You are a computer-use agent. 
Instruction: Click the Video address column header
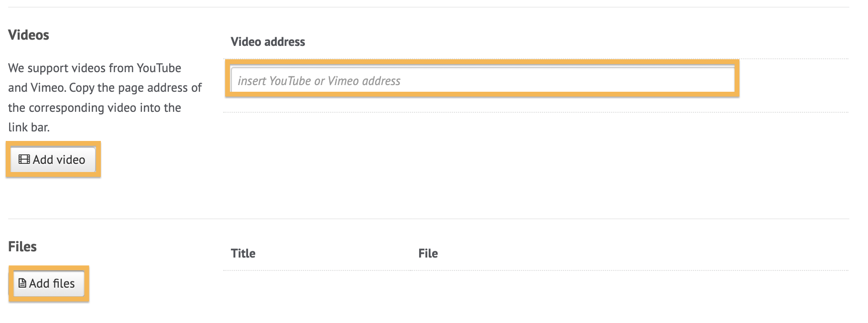pyautogui.click(x=268, y=42)
